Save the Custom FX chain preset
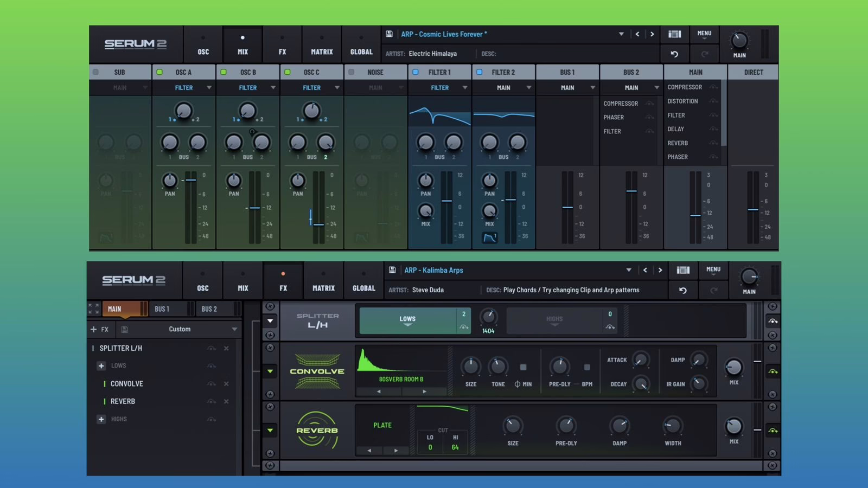868x488 pixels. 124,329
